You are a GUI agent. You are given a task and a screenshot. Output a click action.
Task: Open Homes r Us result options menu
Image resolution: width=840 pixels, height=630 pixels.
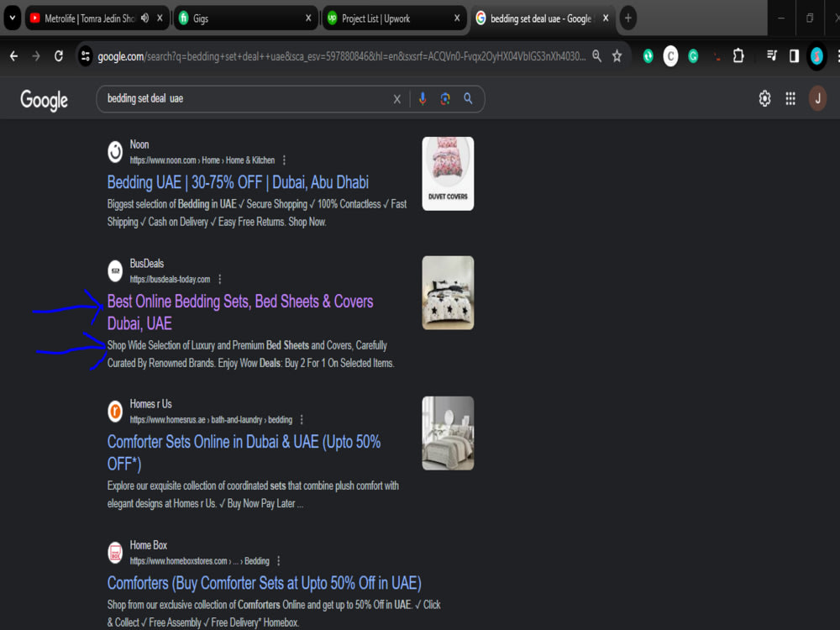pos(302,419)
